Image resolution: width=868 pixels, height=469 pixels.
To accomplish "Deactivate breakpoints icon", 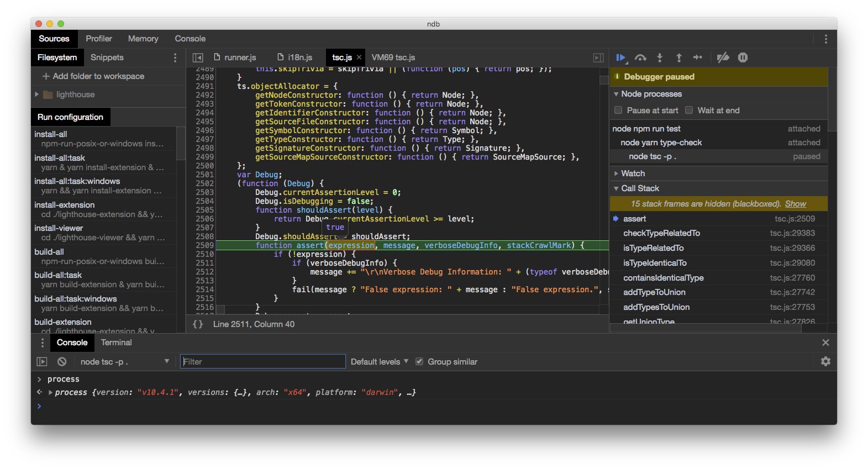I will tap(723, 57).
